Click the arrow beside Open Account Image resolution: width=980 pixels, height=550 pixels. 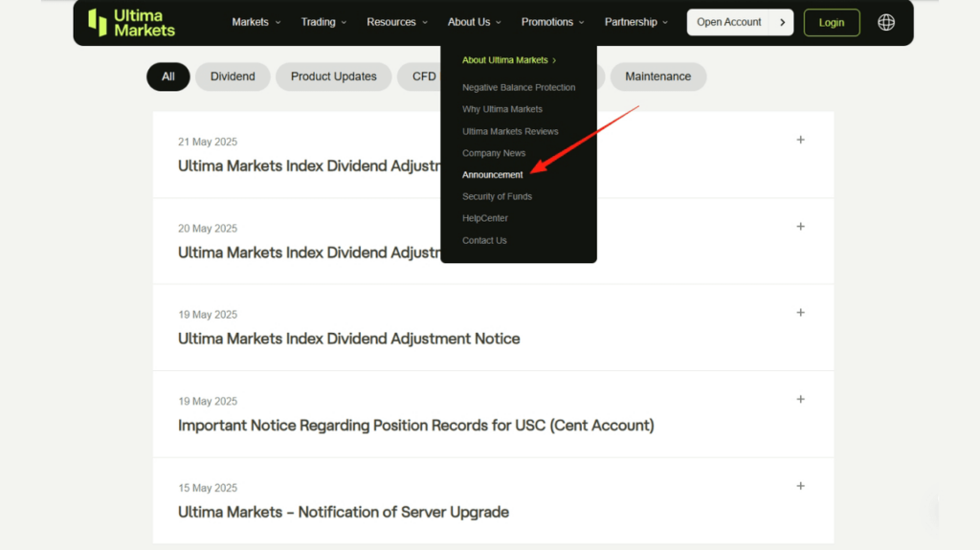pyautogui.click(x=782, y=23)
